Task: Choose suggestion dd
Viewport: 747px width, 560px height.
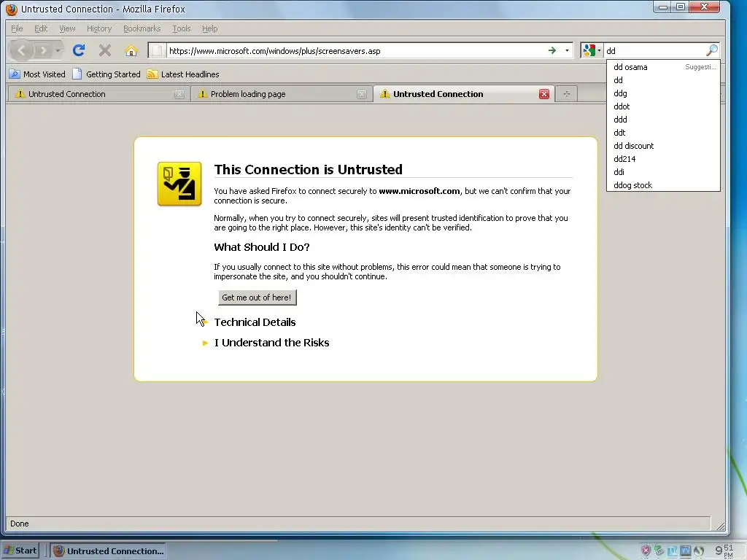Action: (663, 80)
